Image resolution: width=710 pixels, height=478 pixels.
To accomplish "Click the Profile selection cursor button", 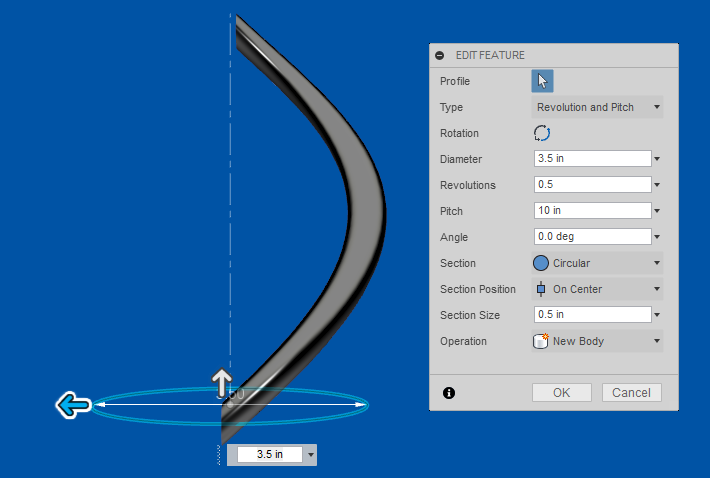I will coord(542,81).
